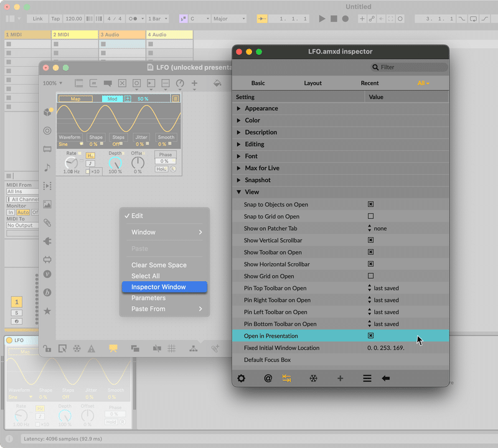Change Show on Patcher Tab stepper value
Image resolution: width=498 pixels, height=448 pixels.
click(369, 228)
